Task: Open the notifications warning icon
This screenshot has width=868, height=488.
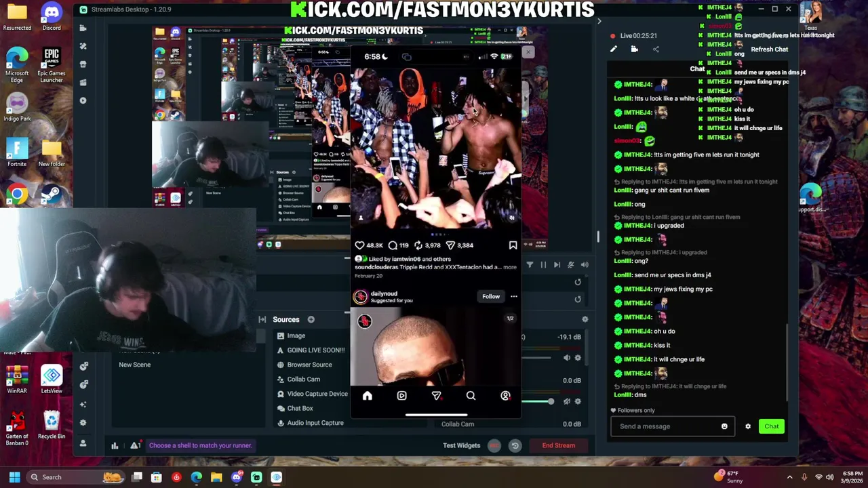Action: [x=135, y=445]
